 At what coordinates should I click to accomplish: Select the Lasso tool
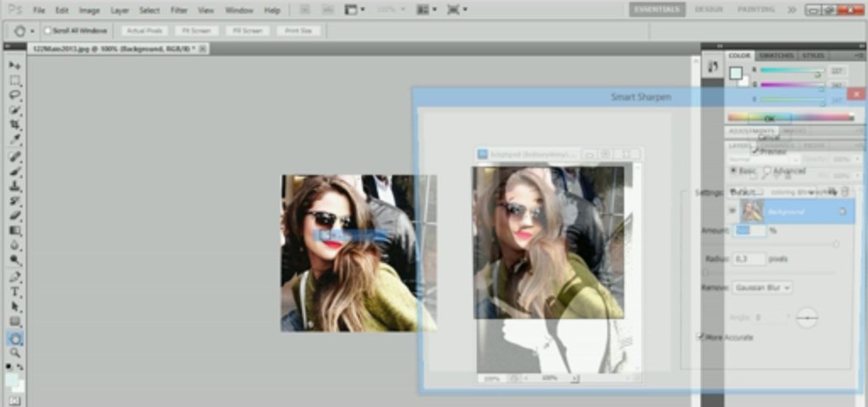coord(15,95)
